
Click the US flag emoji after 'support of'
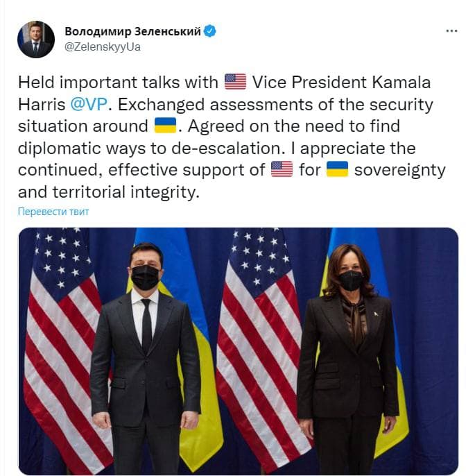(282, 169)
